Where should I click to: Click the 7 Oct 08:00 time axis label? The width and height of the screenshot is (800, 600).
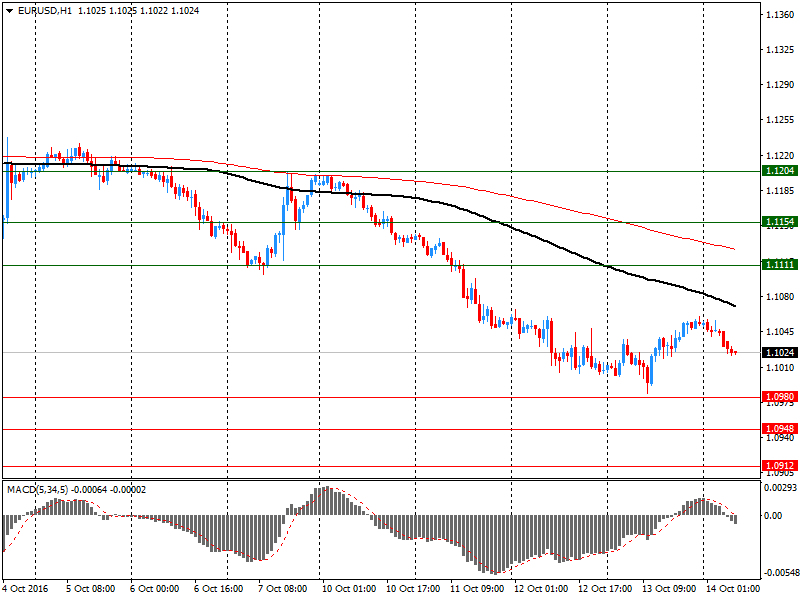(283, 589)
